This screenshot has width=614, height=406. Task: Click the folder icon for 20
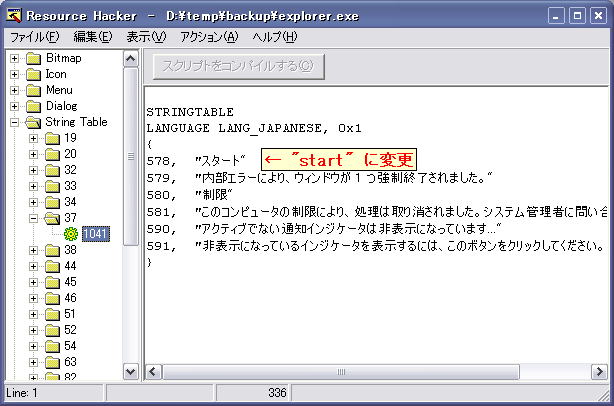[52, 155]
